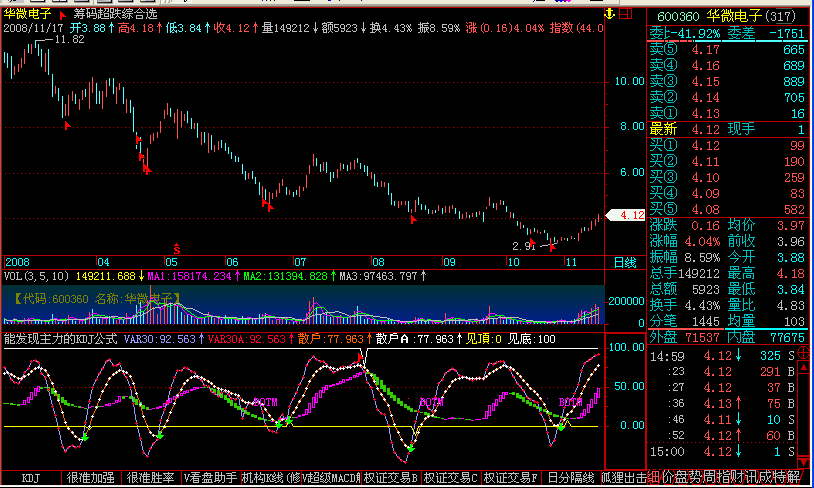
Task: Click the red S marker near month 05
Action: (x=177, y=249)
